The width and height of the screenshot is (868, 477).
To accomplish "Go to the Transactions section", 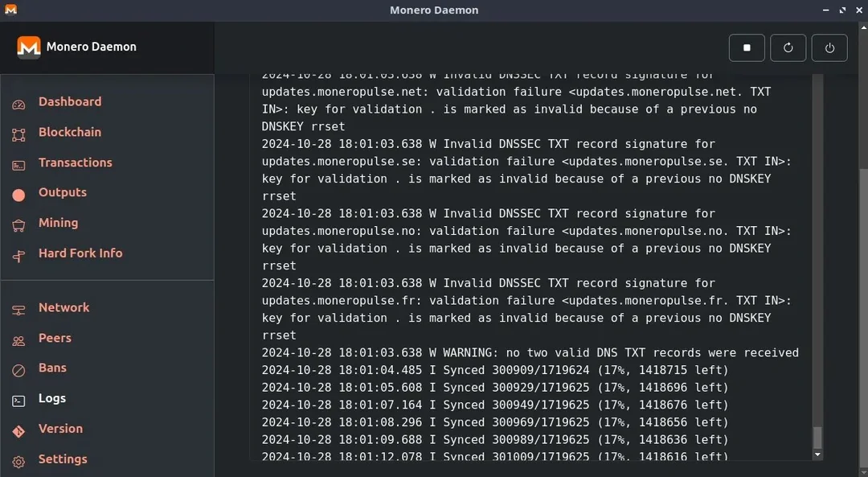I will click(76, 162).
